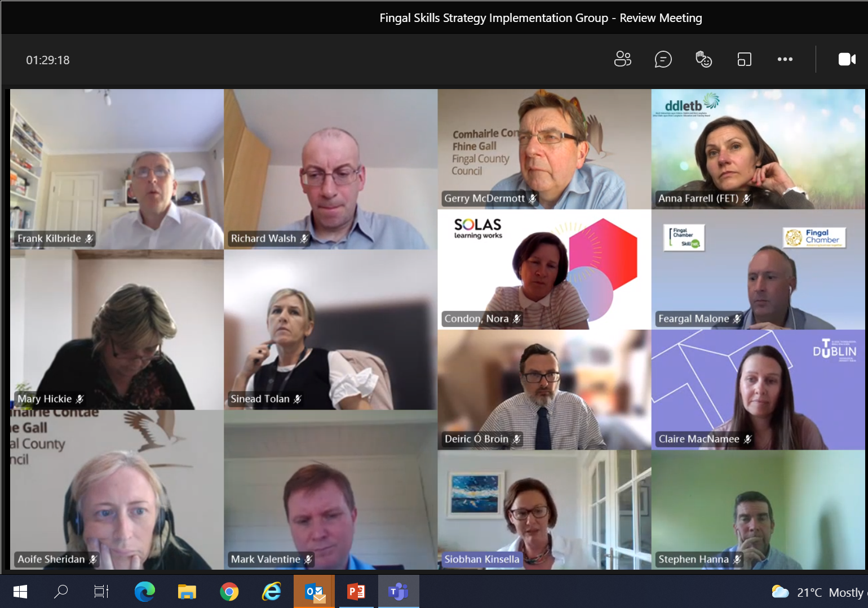868x608 pixels.
Task: Open the participants panel
Action: click(622, 59)
